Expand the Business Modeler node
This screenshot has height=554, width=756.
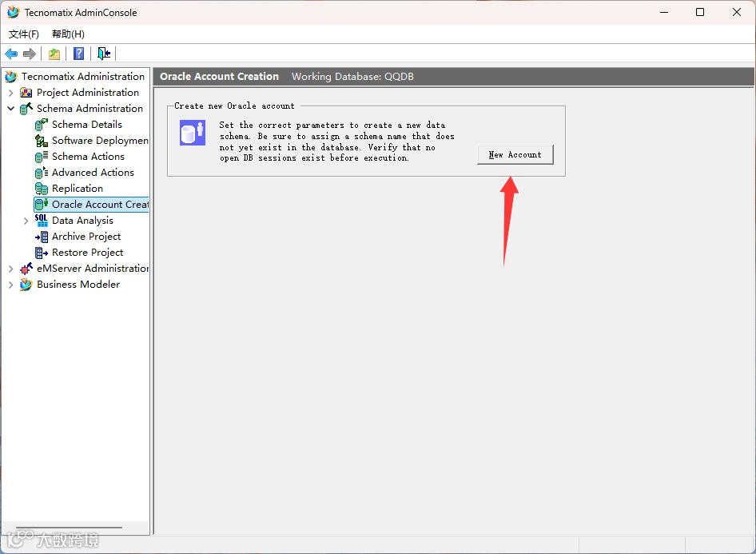point(10,285)
